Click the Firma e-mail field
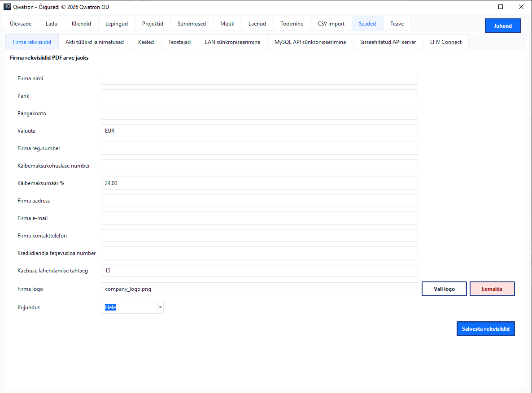Image resolution: width=532 pixels, height=393 pixels. click(260, 218)
